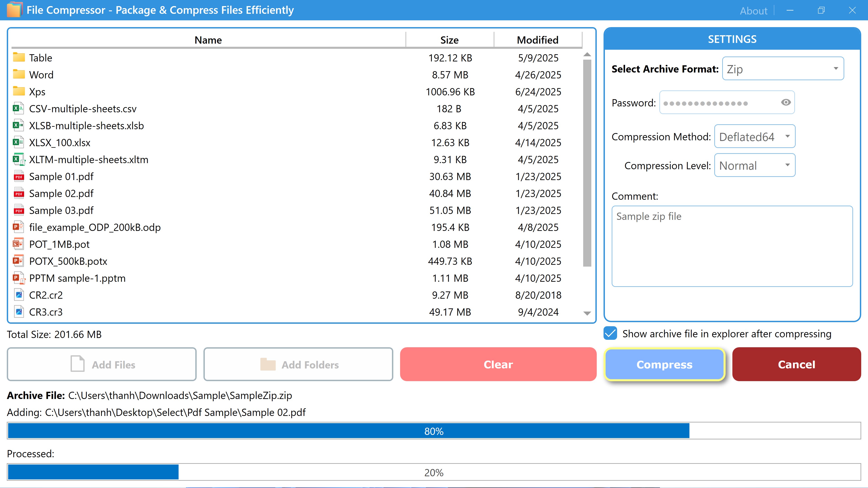868x488 pixels.
Task: Toggle password visibility with the eye icon
Action: pos(786,102)
